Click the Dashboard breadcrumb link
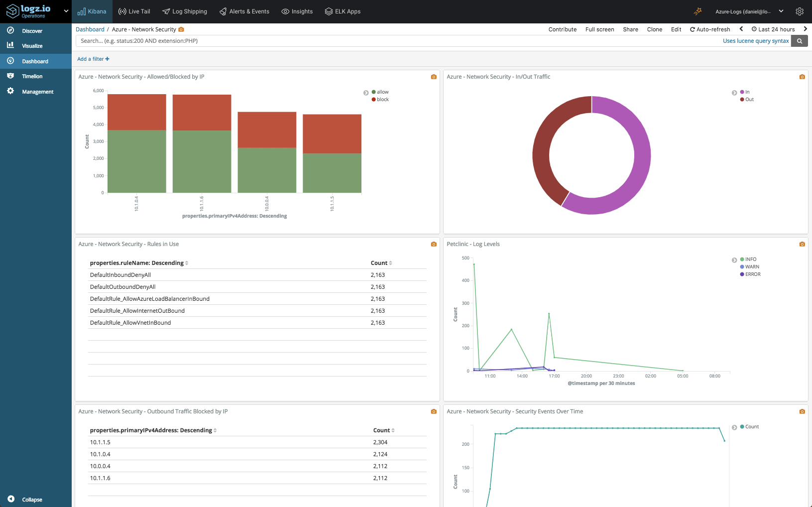This screenshot has width=812, height=507. [x=90, y=29]
